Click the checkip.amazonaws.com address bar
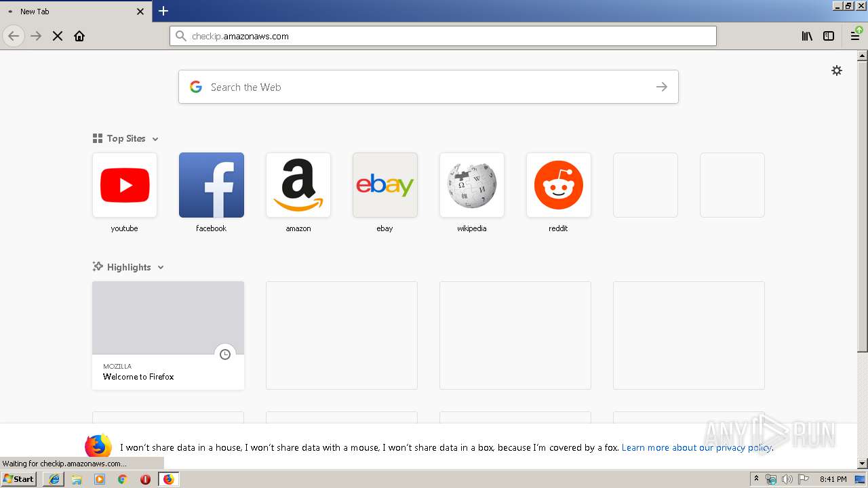Viewport: 868px width, 488px height. (x=443, y=36)
